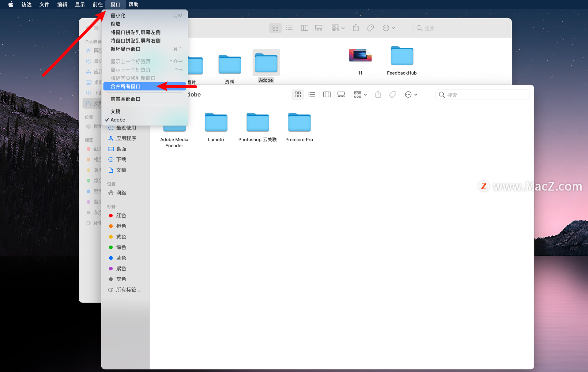Click the search field in back window
Screen dimensions: 588x372
point(460,28)
